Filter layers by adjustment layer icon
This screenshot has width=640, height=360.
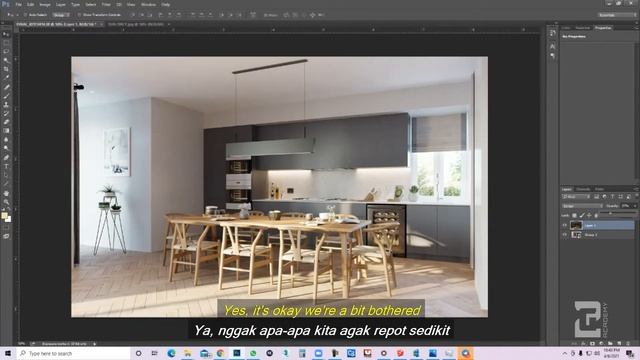tap(604, 197)
